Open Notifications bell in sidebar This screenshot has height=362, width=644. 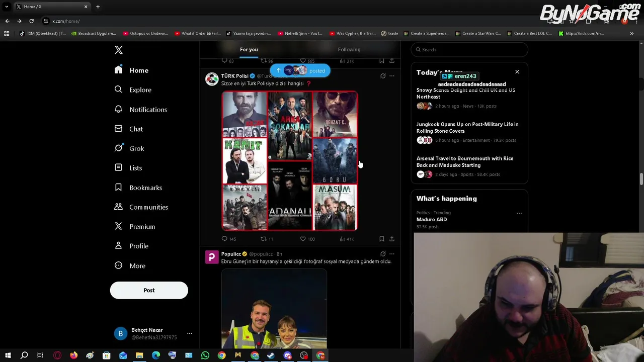[118, 109]
